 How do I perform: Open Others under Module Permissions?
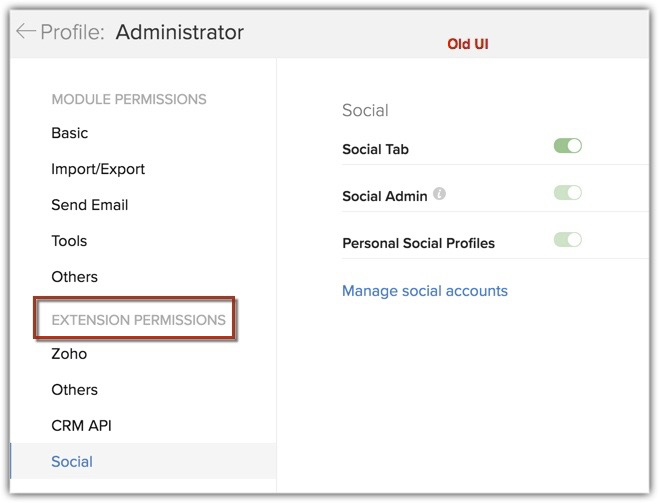75,277
